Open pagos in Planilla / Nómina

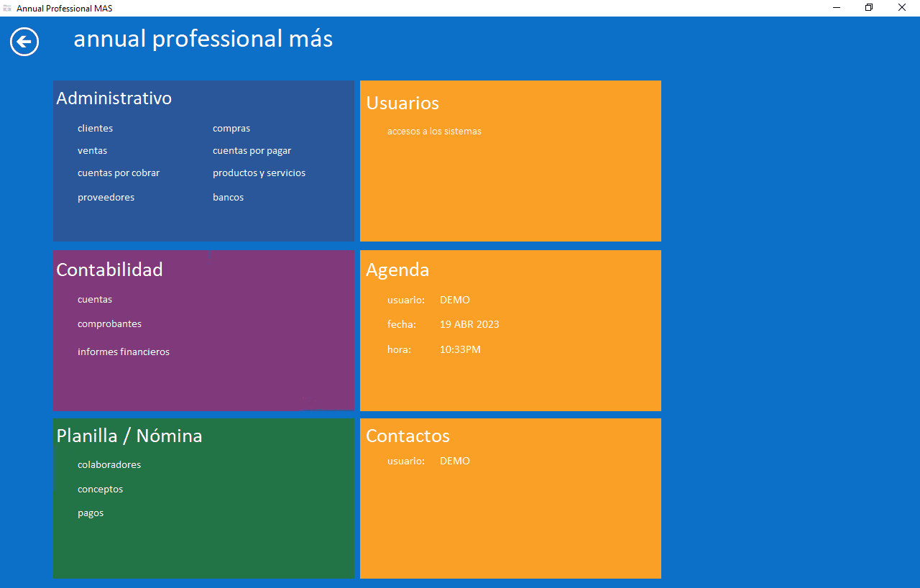coord(91,513)
